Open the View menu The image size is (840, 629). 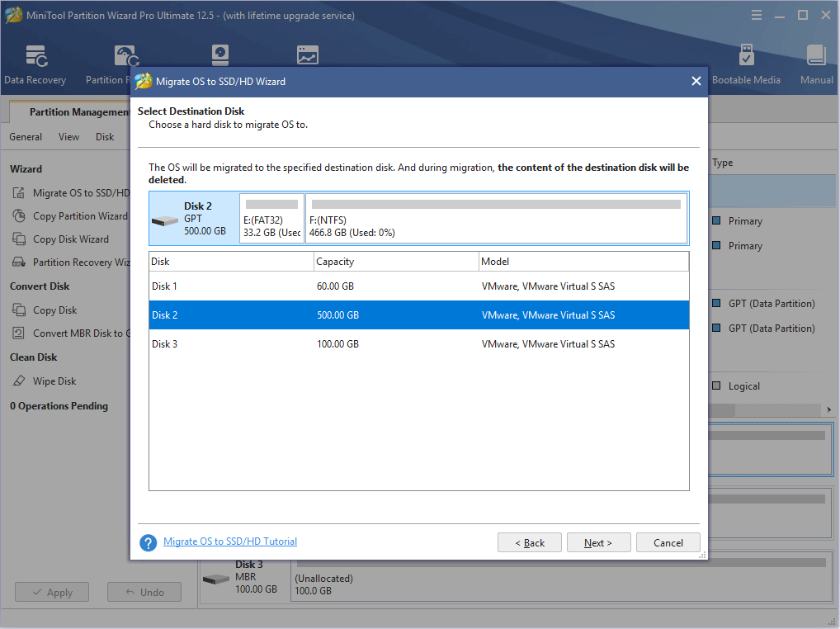(x=69, y=137)
